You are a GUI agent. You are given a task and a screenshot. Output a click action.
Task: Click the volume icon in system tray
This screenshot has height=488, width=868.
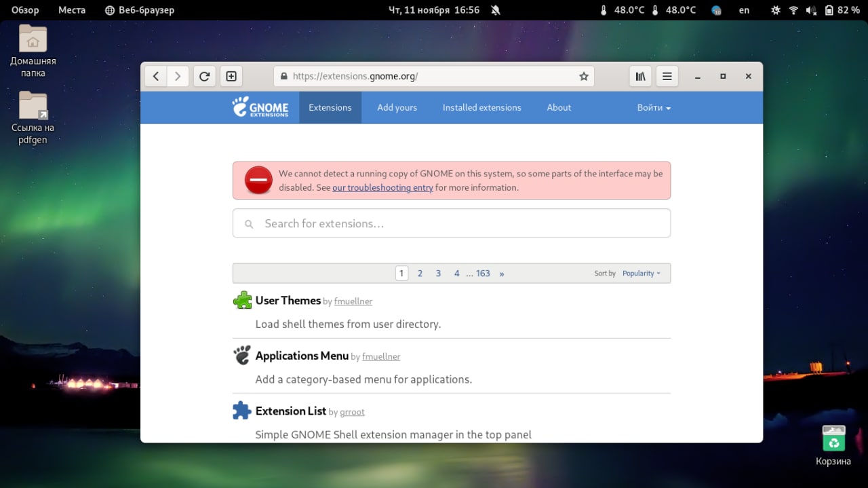[811, 10]
